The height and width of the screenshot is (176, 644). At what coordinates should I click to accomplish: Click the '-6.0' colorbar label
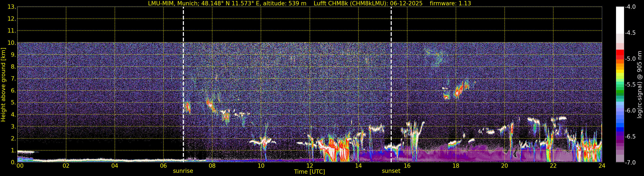630,111
